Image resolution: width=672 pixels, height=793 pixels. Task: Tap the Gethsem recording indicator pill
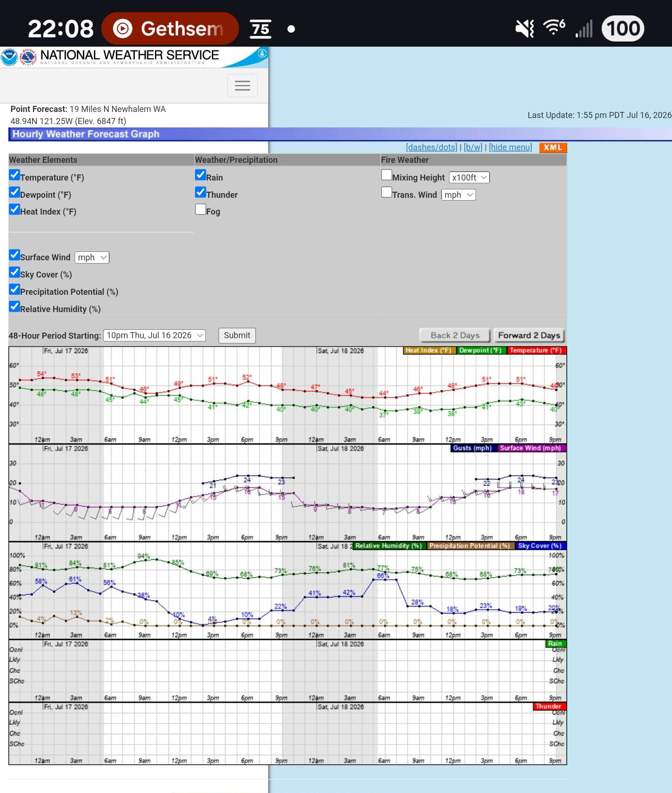170,28
